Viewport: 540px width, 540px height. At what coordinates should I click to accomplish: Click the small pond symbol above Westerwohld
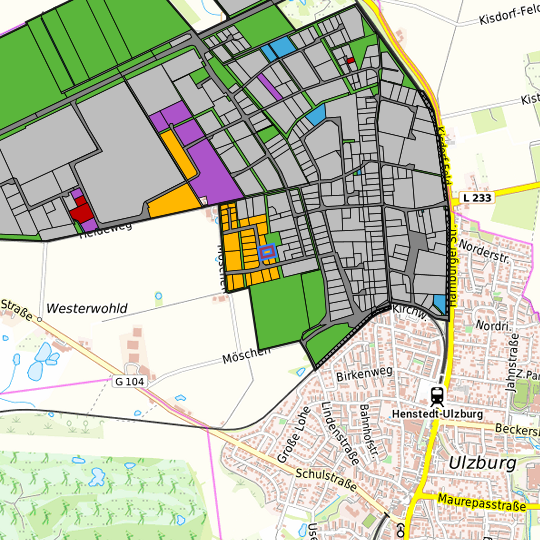[158, 296]
